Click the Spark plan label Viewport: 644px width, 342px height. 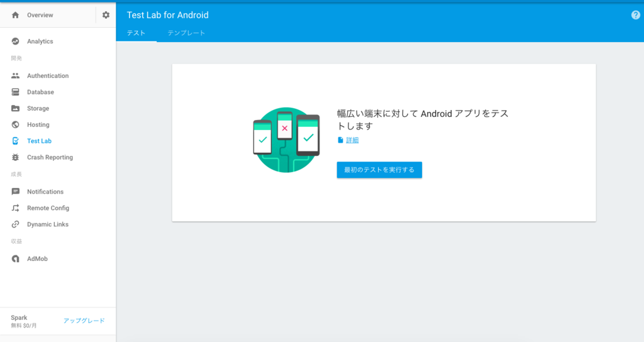tap(19, 317)
